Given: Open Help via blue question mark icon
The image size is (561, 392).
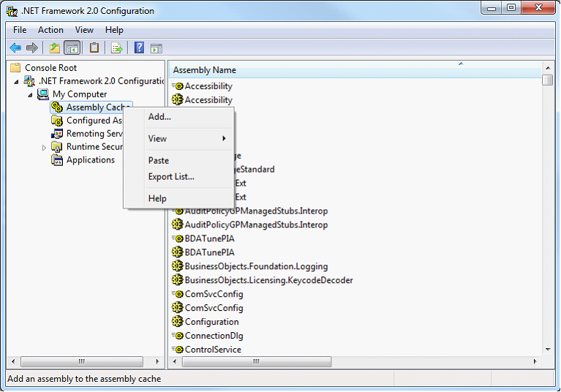Looking at the screenshot, I should tap(139, 48).
